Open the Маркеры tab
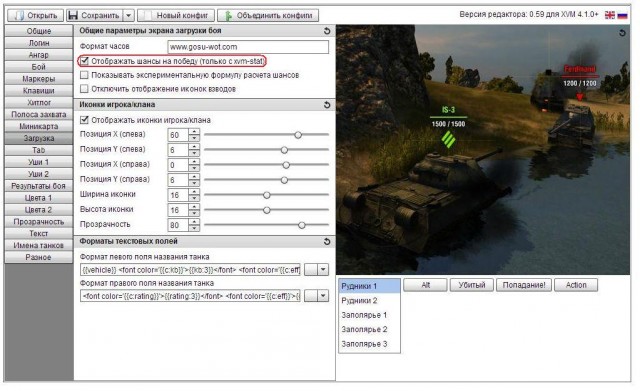Viewport: 640px width, 391px height. click(39, 78)
